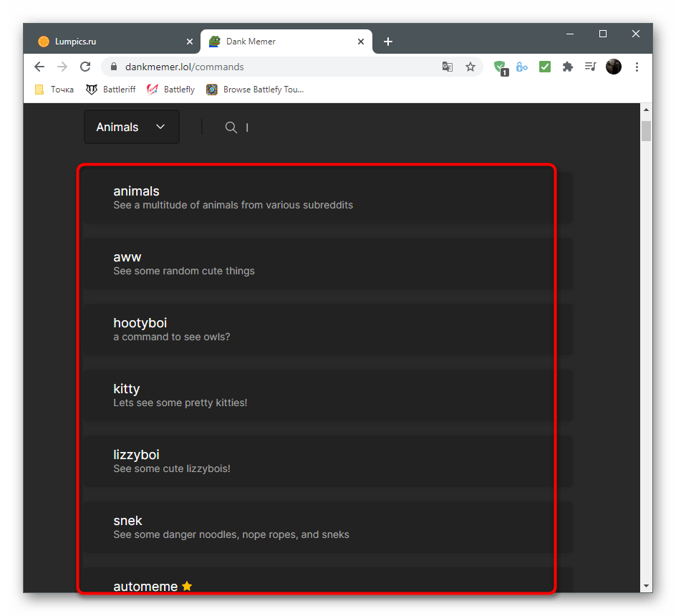Go back to the previous page
The height and width of the screenshot is (616, 676).
pos(39,67)
